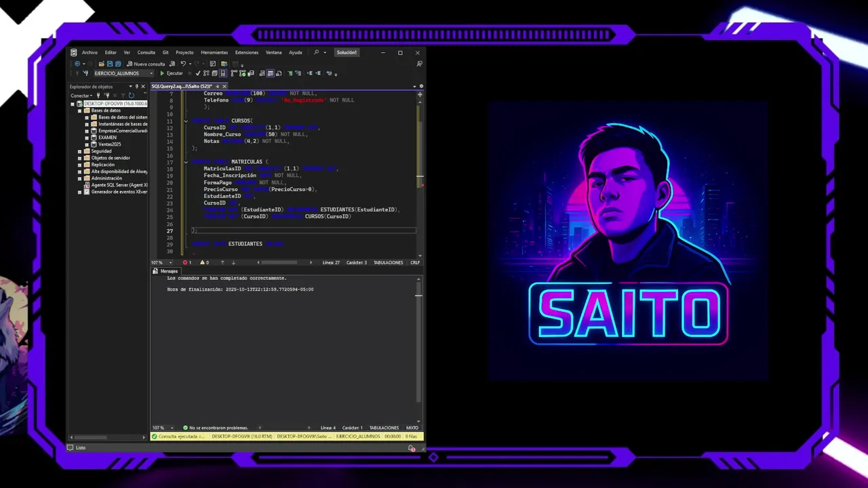The height and width of the screenshot is (488, 868).
Task: Open the Herramientas menu
Action: click(x=214, y=52)
